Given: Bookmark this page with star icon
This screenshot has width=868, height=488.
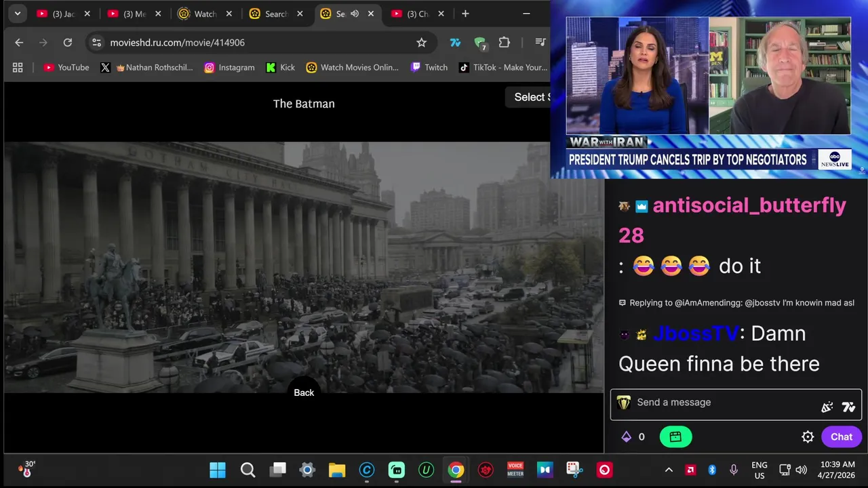Looking at the screenshot, I should point(421,43).
